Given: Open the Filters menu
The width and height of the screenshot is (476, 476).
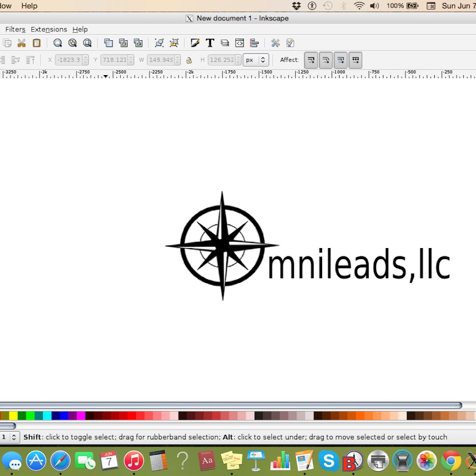Looking at the screenshot, I should (15, 30).
